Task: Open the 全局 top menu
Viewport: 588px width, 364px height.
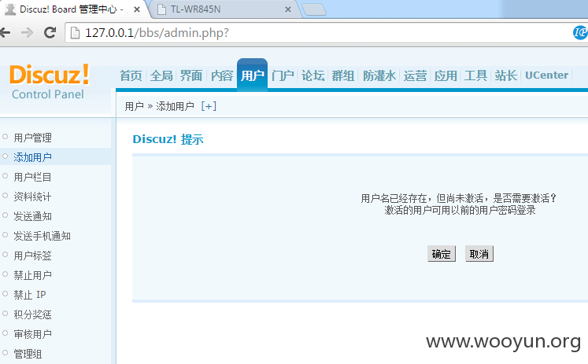Action: (x=161, y=75)
